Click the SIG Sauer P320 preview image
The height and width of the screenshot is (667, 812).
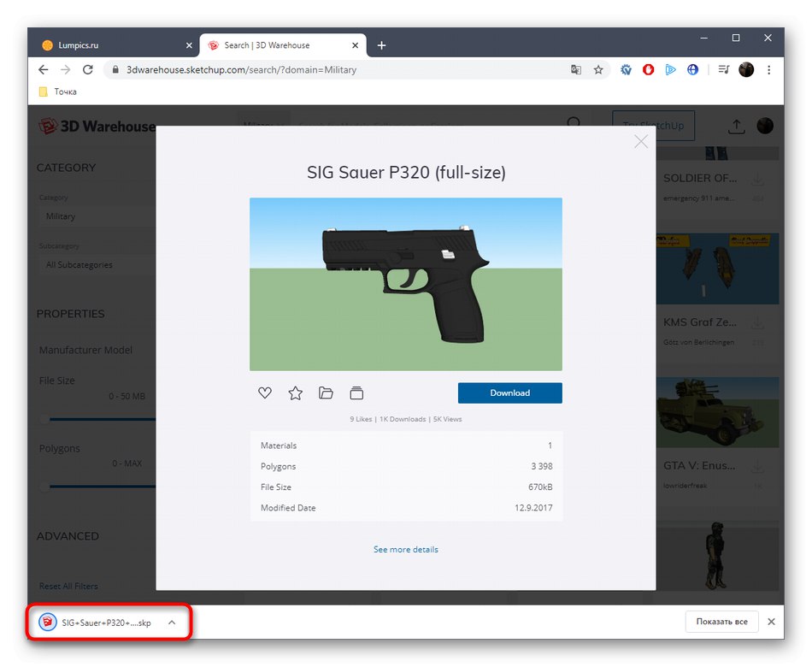[406, 284]
